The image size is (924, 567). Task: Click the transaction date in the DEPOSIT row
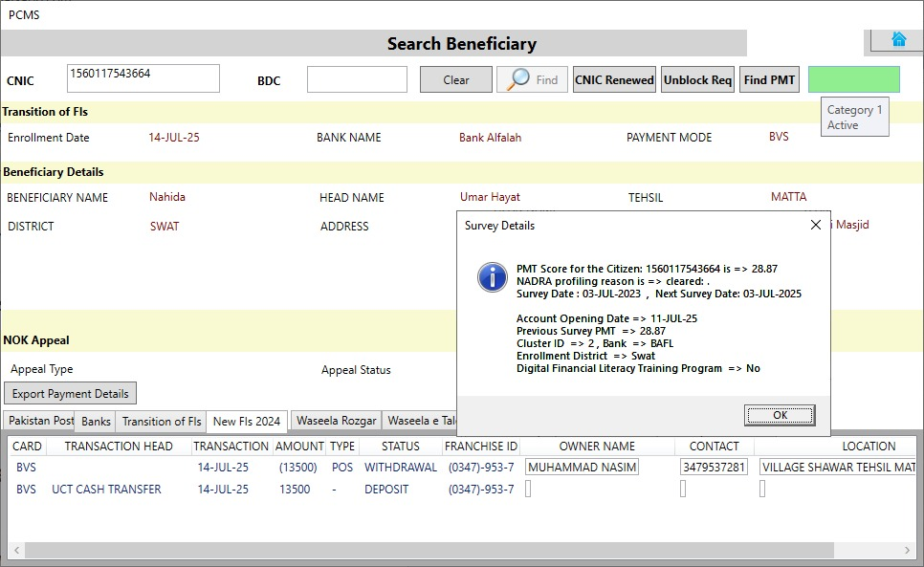click(x=223, y=489)
